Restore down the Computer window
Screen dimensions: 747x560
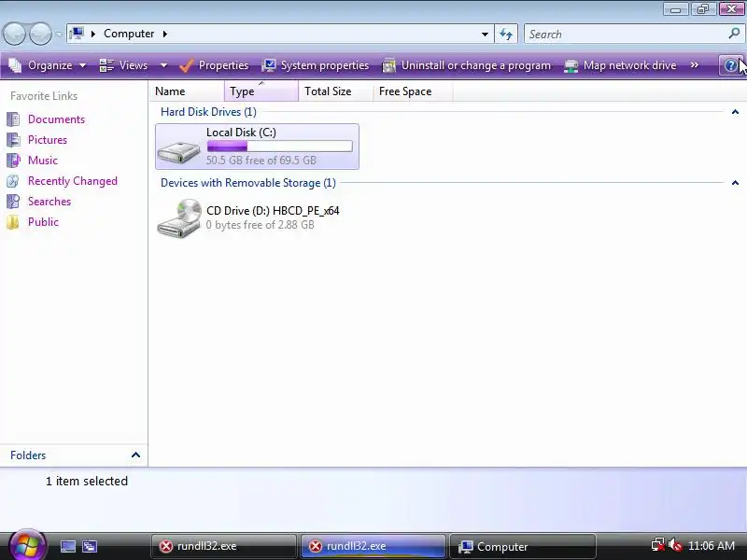[703, 9]
